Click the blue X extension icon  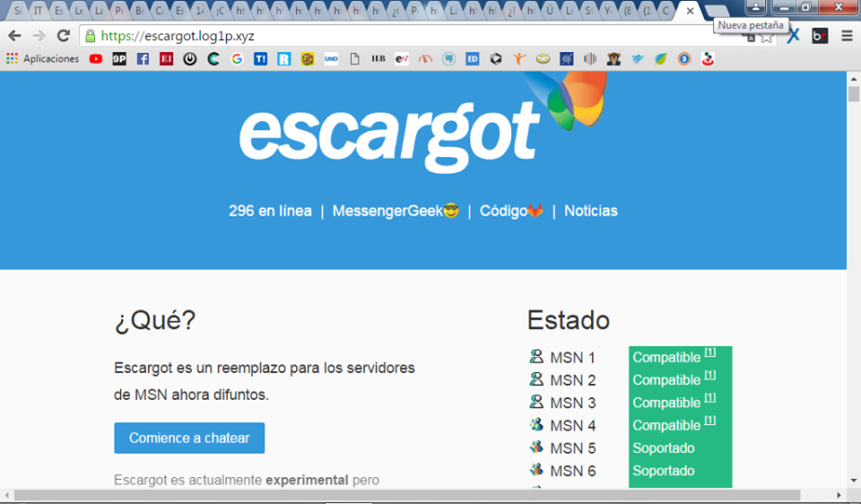click(x=793, y=36)
